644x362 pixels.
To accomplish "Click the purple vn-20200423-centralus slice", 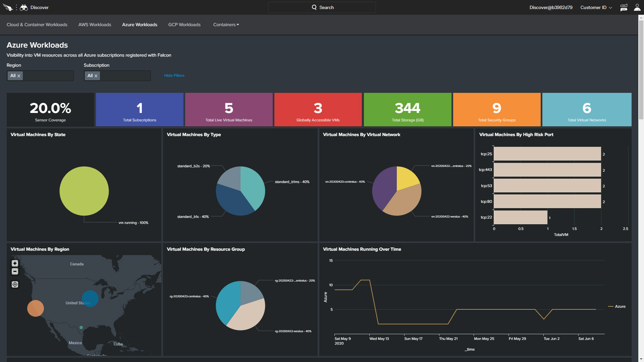I will point(384,188).
